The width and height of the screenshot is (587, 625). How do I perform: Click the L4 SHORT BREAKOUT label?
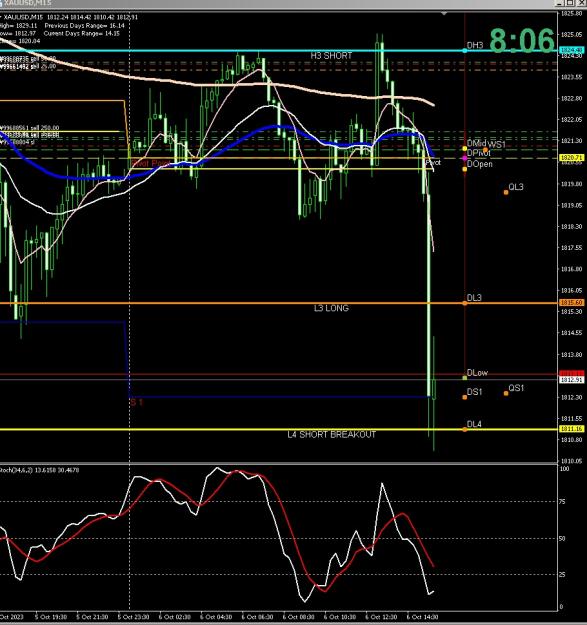click(332, 434)
